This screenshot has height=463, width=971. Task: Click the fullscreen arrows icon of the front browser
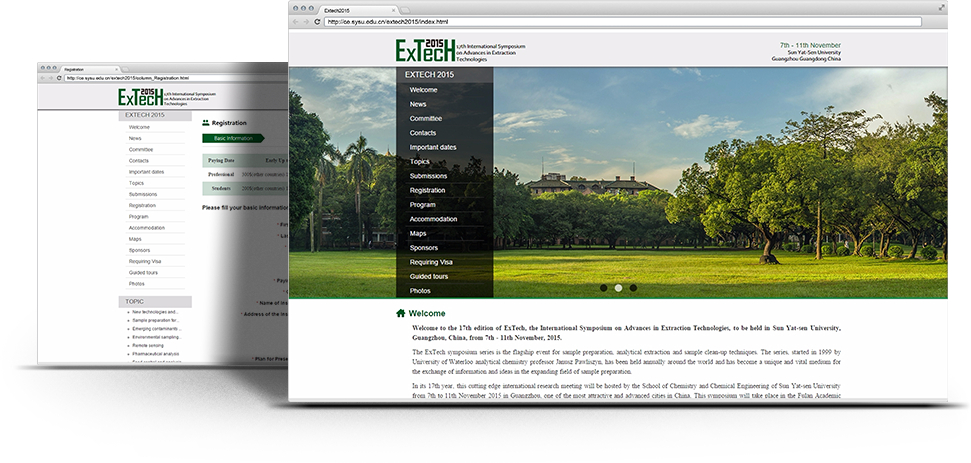coord(940,8)
